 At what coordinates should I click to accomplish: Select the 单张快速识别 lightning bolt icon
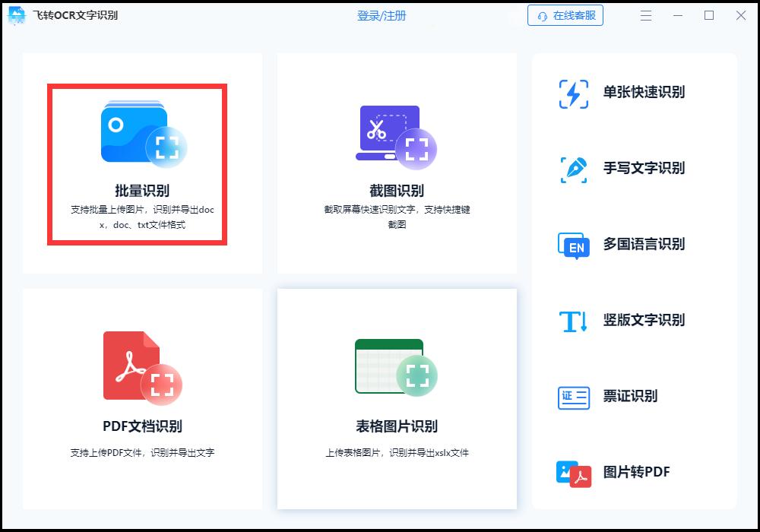click(x=572, y=93)
